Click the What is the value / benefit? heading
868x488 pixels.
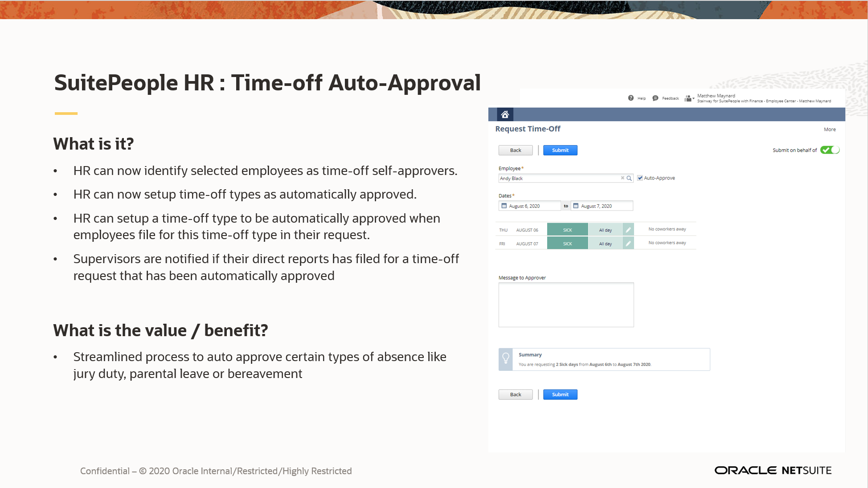[160, 330]
